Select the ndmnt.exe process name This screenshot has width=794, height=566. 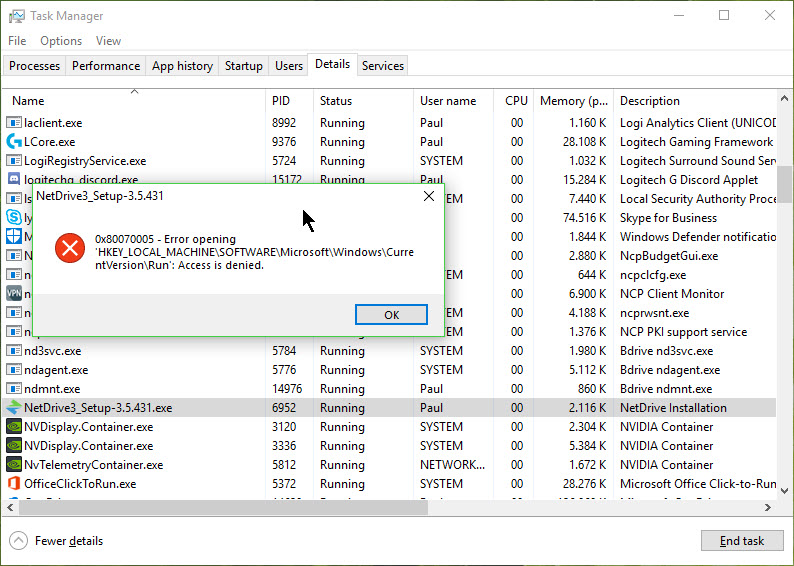pos(52,388)
